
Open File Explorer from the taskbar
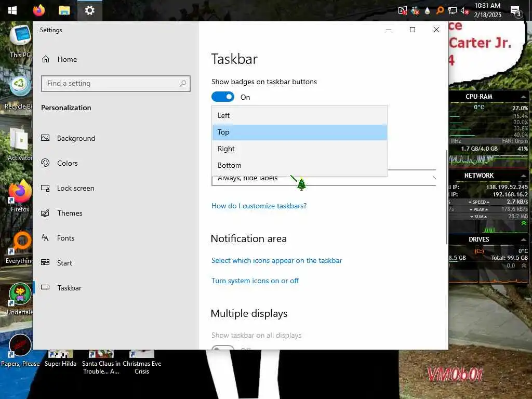tap(64, 10)
